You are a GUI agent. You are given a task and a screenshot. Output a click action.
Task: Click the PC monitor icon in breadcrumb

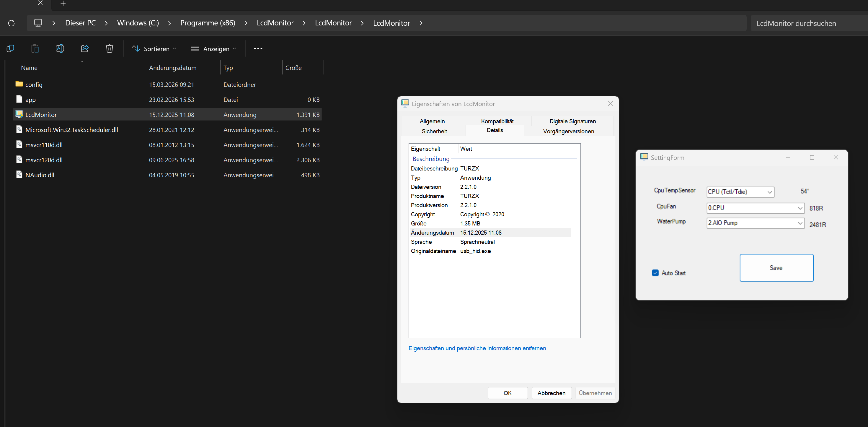click(x=38, y=23)
